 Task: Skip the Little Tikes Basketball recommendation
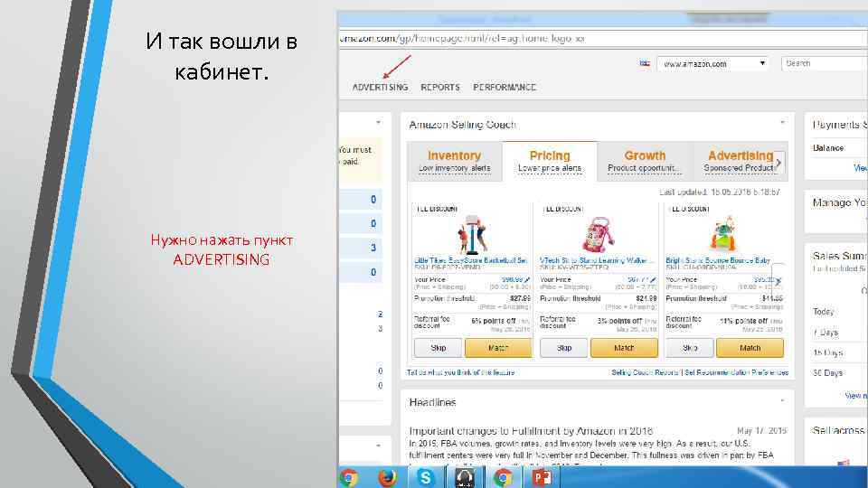438,348
